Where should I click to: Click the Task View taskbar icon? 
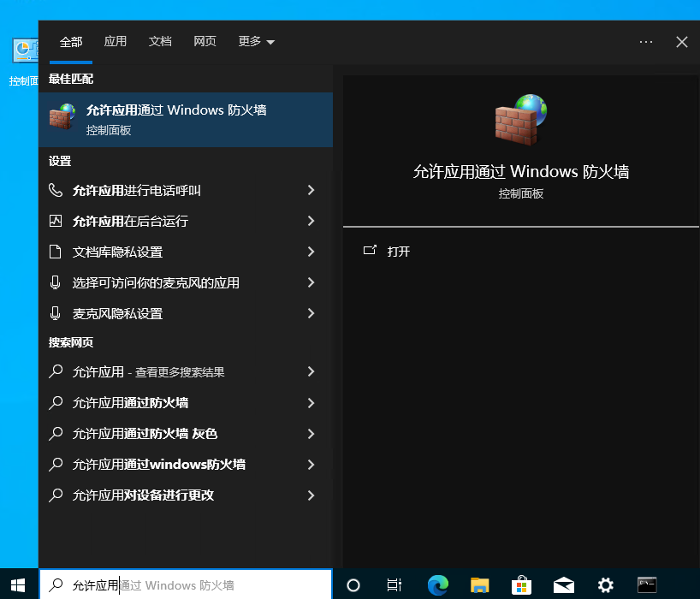(x=394, y=584)
